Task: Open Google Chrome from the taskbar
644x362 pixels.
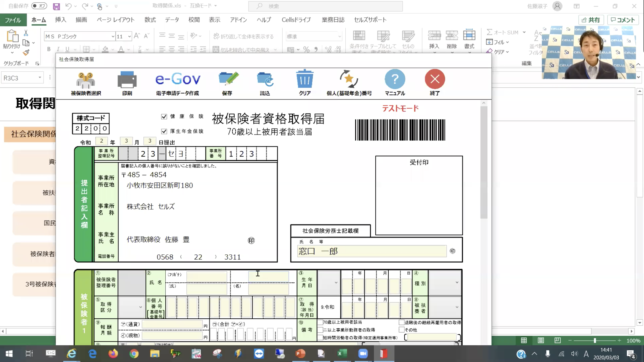Action: 134,353
